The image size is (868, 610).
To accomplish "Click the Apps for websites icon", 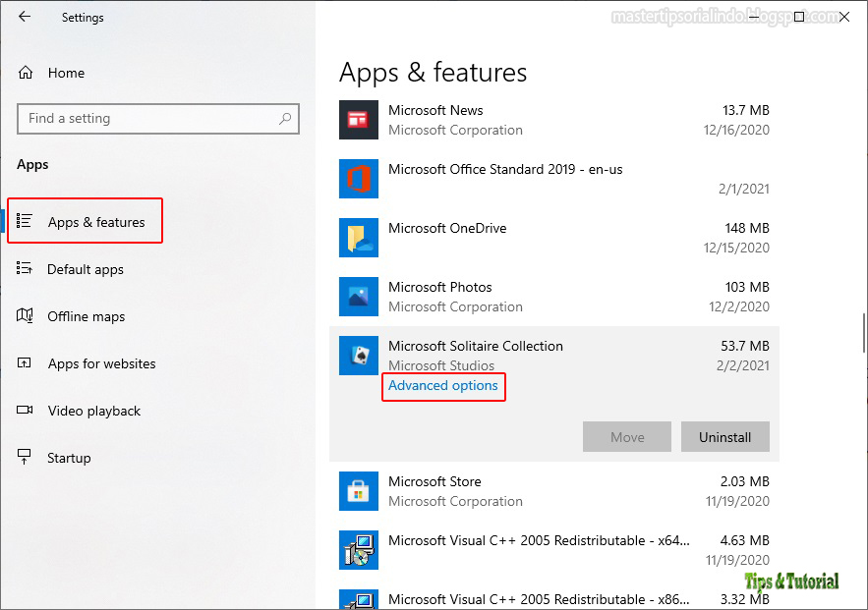I will tap(25, 362).
